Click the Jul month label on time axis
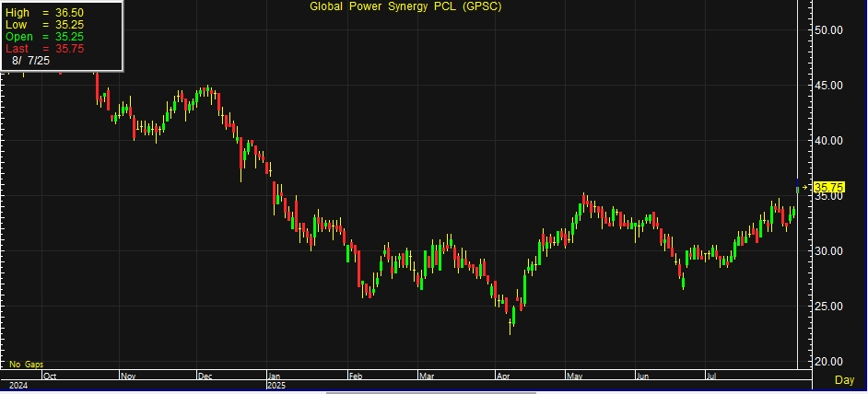 (x=712, y=377)
